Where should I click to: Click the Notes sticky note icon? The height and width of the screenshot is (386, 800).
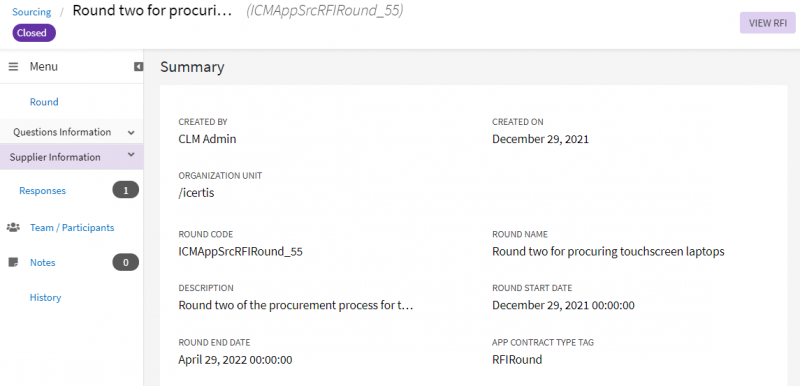[x=14, y=263]
